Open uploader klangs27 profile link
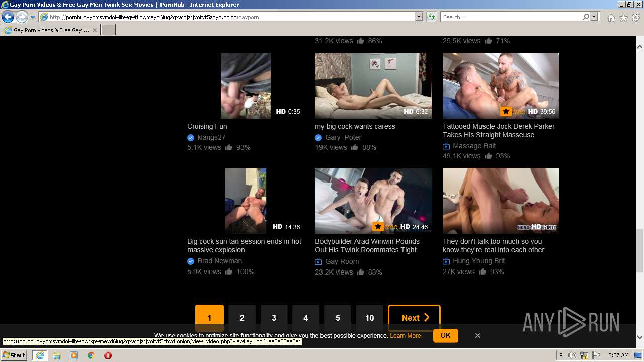This screenshot has width=644, height=362. 211,137
